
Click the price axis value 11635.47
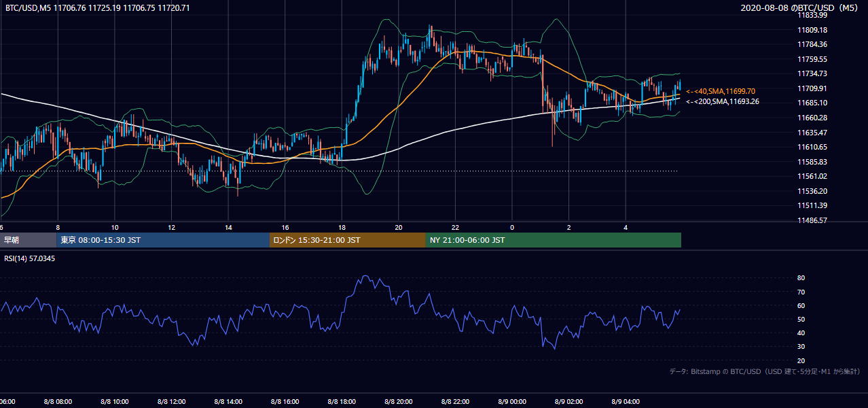point(812,133)
